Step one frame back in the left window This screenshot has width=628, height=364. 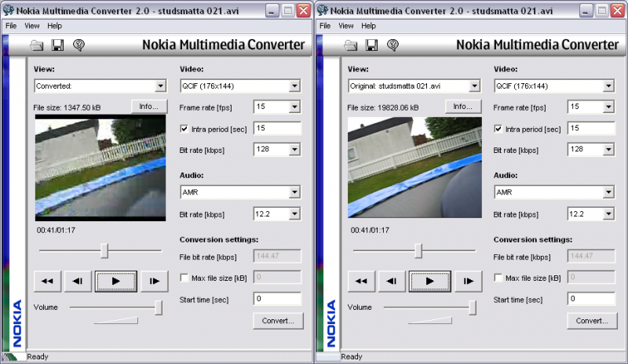(x=77, y=280)
